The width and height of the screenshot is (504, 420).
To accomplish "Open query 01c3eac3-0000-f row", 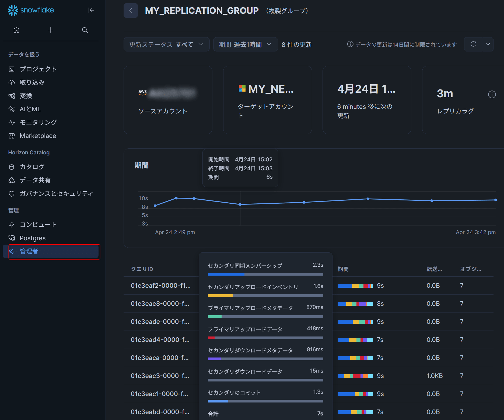I will pyautogui.click(x=160, y=376).
